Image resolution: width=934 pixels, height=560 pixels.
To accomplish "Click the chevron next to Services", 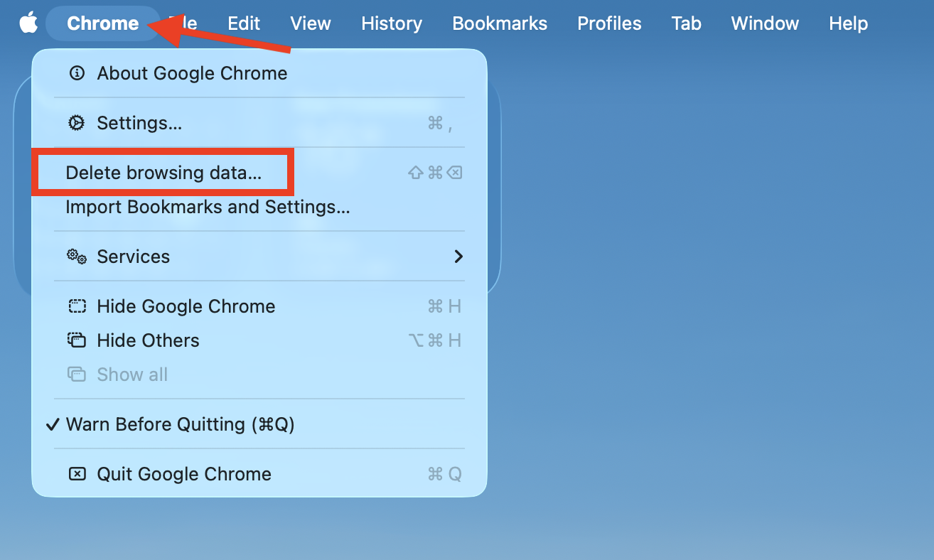I will 458,257.
